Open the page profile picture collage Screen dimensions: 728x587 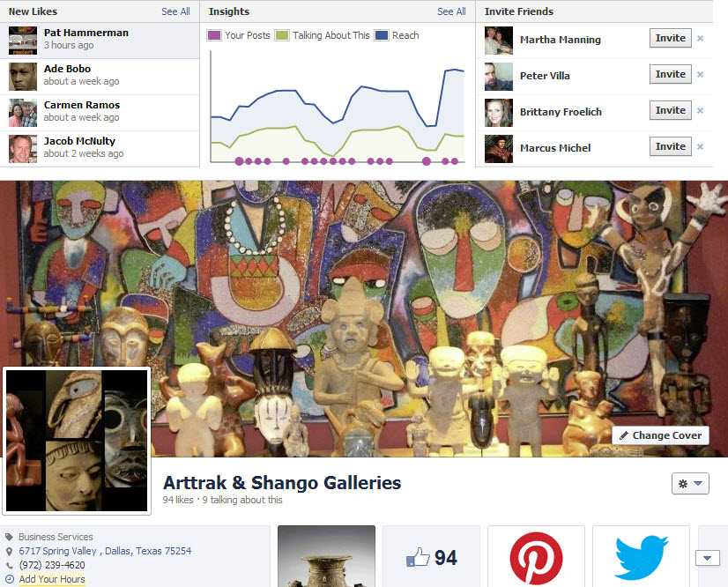(77, 441)
